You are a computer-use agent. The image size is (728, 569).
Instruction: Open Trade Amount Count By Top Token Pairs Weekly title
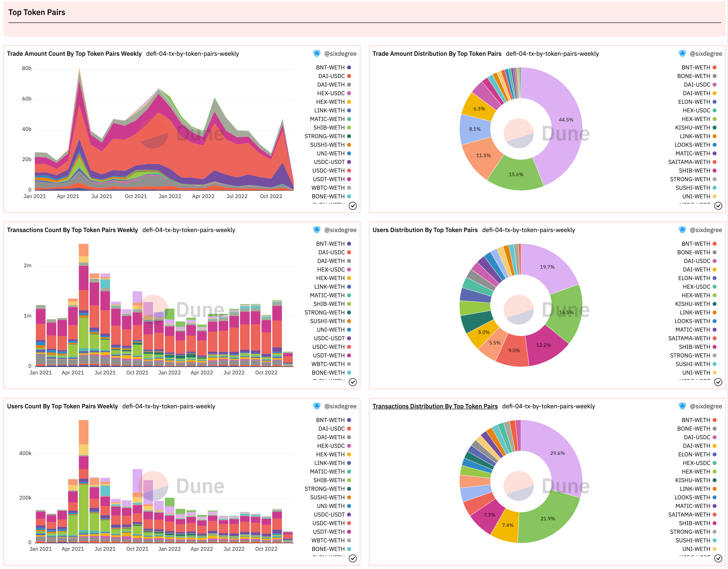[x=74, y=54]
